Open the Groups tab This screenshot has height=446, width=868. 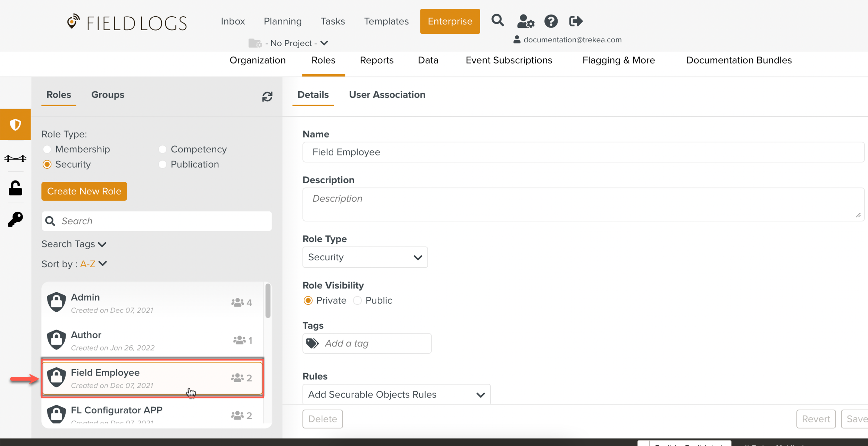[108, 95]
